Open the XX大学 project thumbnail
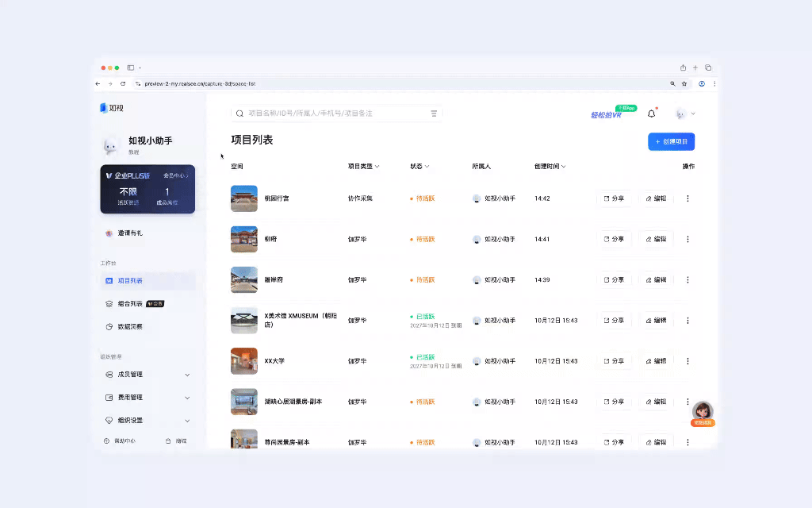 [x=244, y=361]
